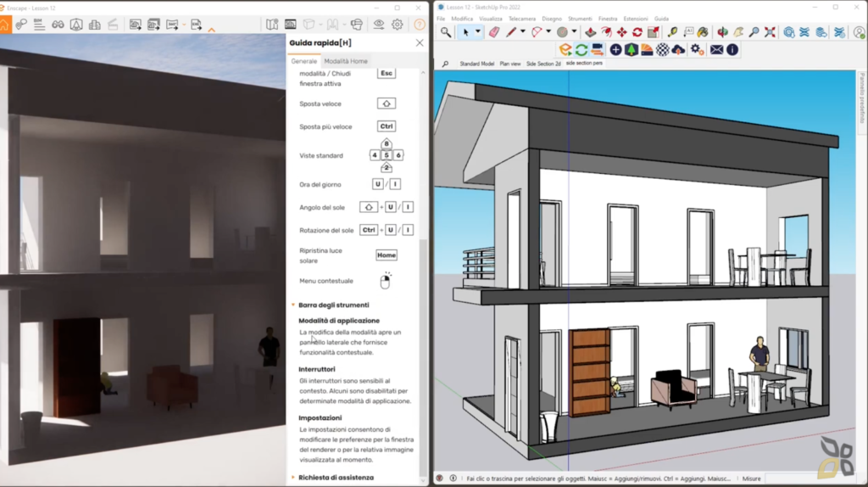868x487 pixels.
Task: Select the Line pencil tool
Action: [x=511, y=32]
